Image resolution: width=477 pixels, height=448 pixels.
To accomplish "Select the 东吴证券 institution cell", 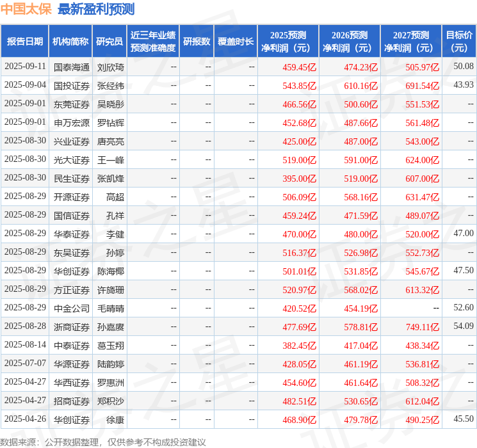I will tap(72, 253).
